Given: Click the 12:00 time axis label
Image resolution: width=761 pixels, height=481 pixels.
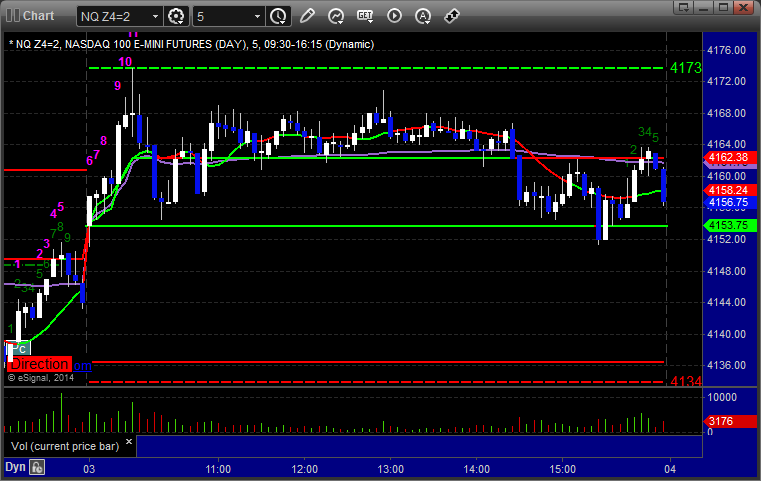Looking at the screenshot, I should tap(304, 469).
